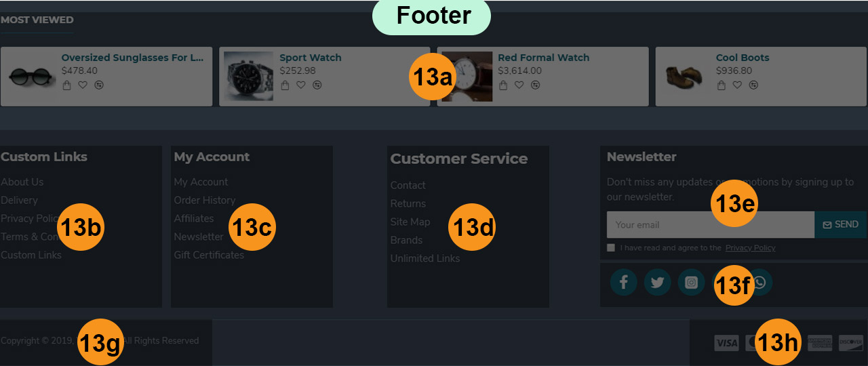Viewport: 868px width, 366px height.
Task: Open the Site Map link
Action: tap(410, 222)
